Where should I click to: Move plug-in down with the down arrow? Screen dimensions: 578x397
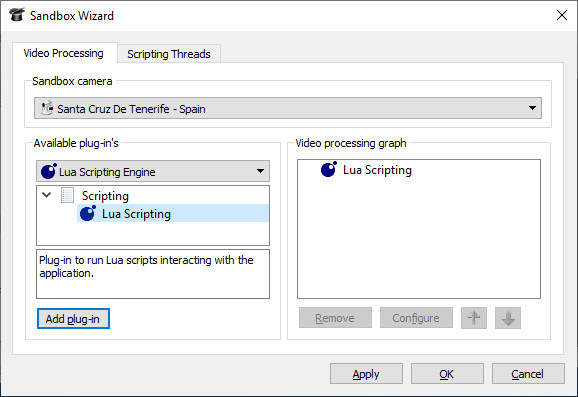click(508, 318)
